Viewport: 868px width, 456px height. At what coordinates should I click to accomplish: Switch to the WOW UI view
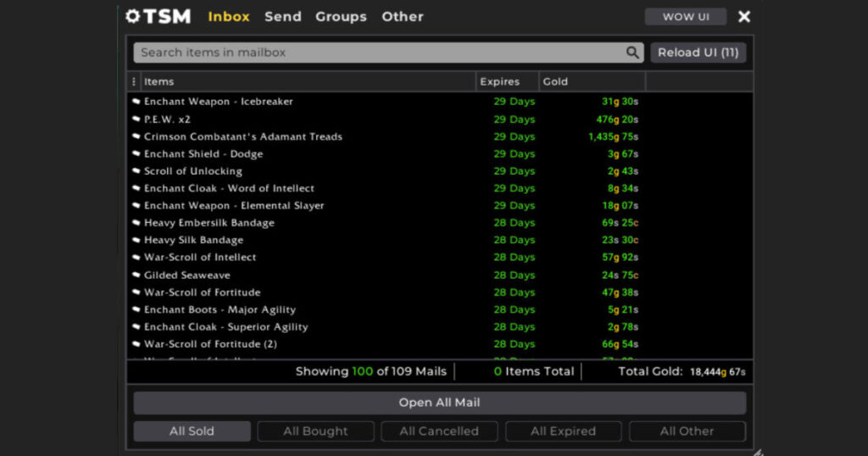pos(685,17)
